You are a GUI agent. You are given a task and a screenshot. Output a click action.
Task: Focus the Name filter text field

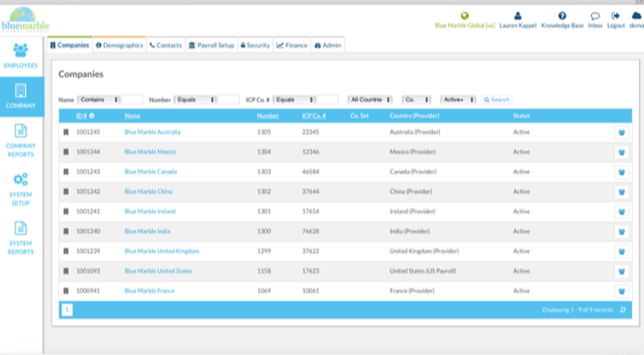[x=132, y=99]
